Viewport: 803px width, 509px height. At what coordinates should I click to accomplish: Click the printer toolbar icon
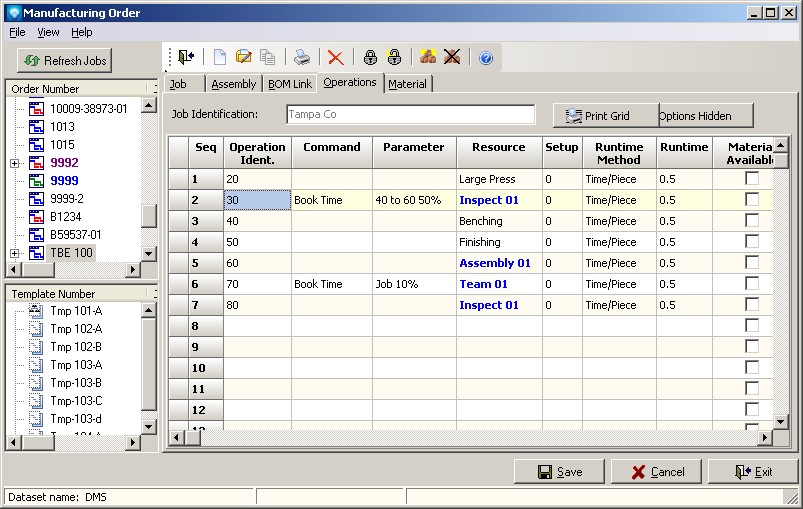point(302,58)
